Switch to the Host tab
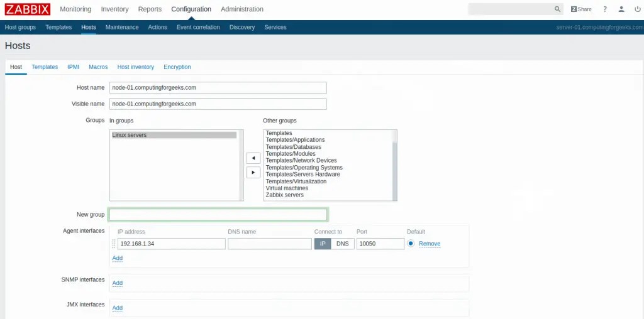 16,67
